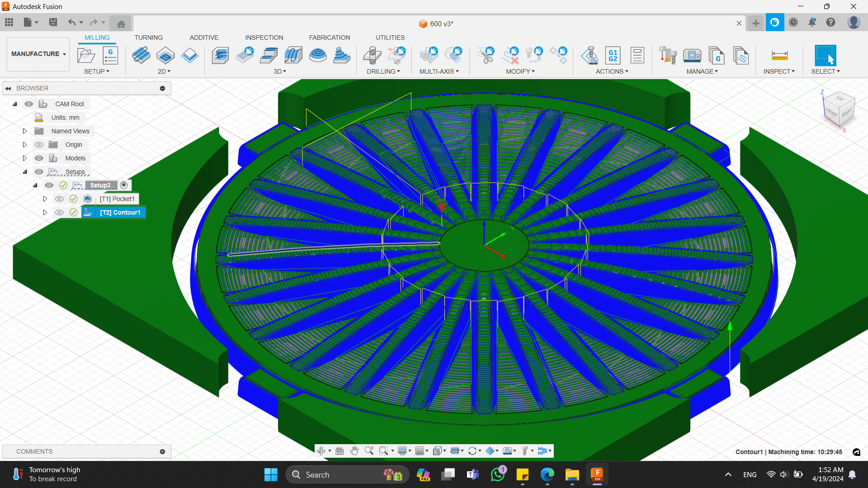
Task: Switch to the TURNING tab
Action: tap(149, 38)
